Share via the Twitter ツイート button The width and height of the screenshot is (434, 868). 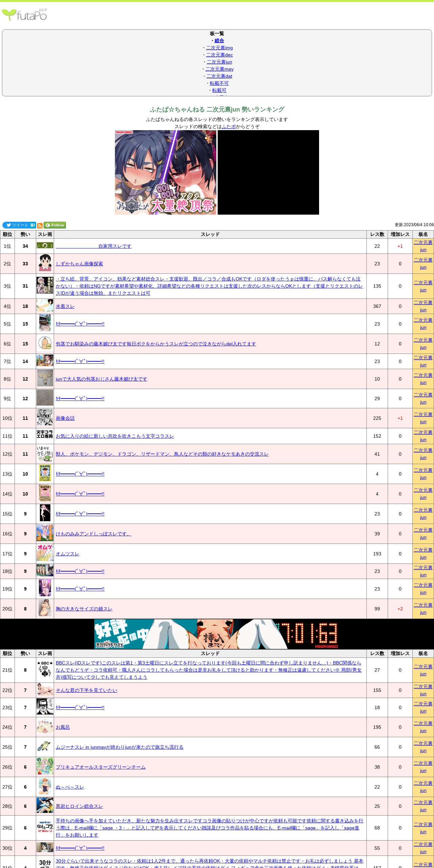pyautogui.click(x=16, y=225)
